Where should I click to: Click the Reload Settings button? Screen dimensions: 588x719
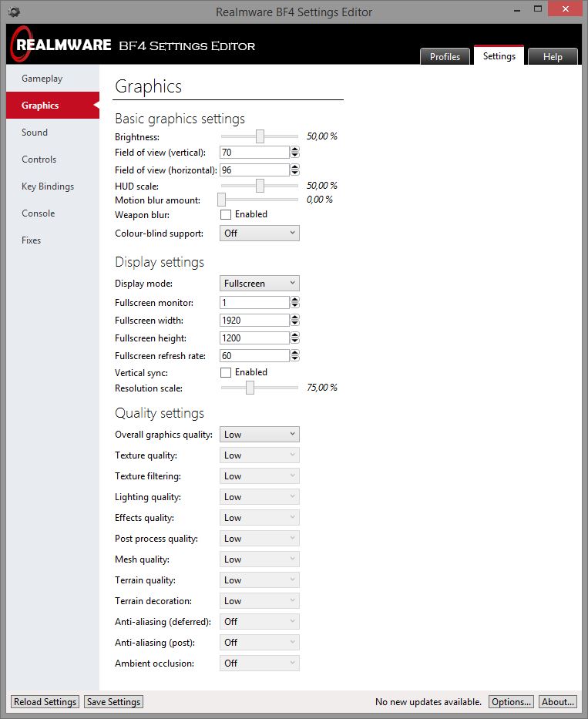(45, 702)
